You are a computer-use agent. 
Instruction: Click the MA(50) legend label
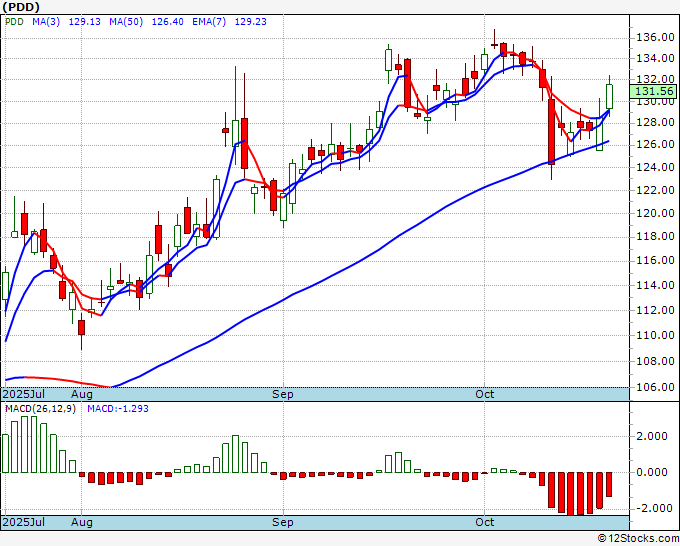click(126, 22)
